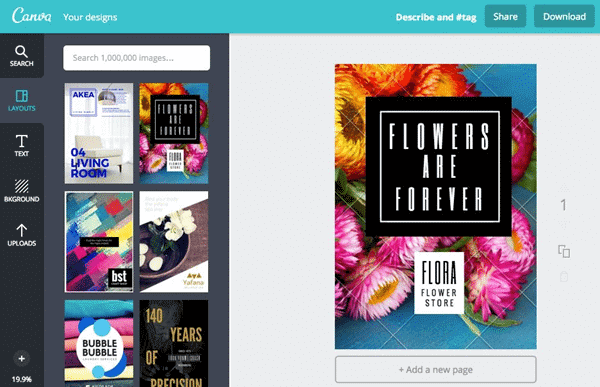Select the Flowers Are Forever layout thumbnail
600x387 pixels.
tap(174, 133)
